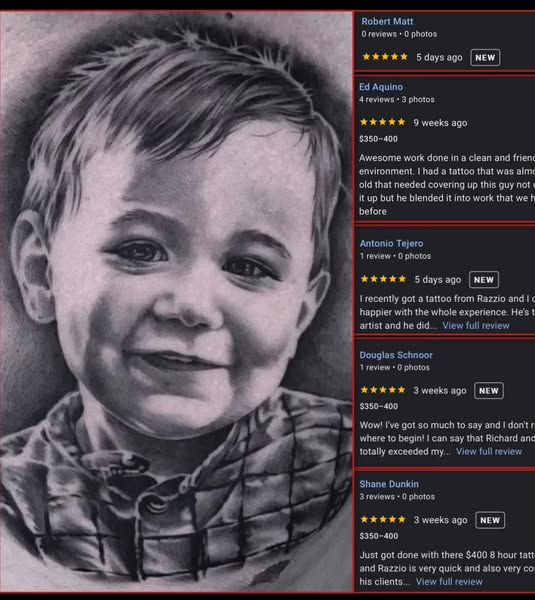Image resolution: width=535 pixels, height=600 pixels.
Task: Click the '4 reviews · 3 photos' line
Action: (396, 99)
